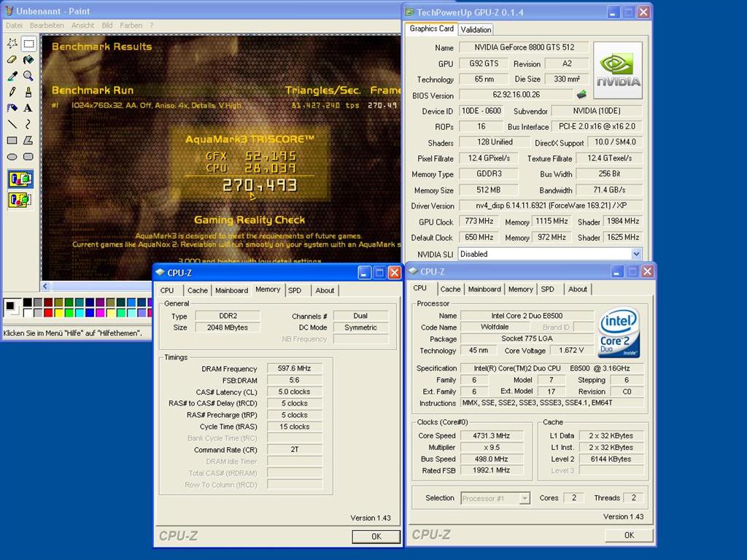Open Cache tab in processor CPU-Z window

coord(450,289)
